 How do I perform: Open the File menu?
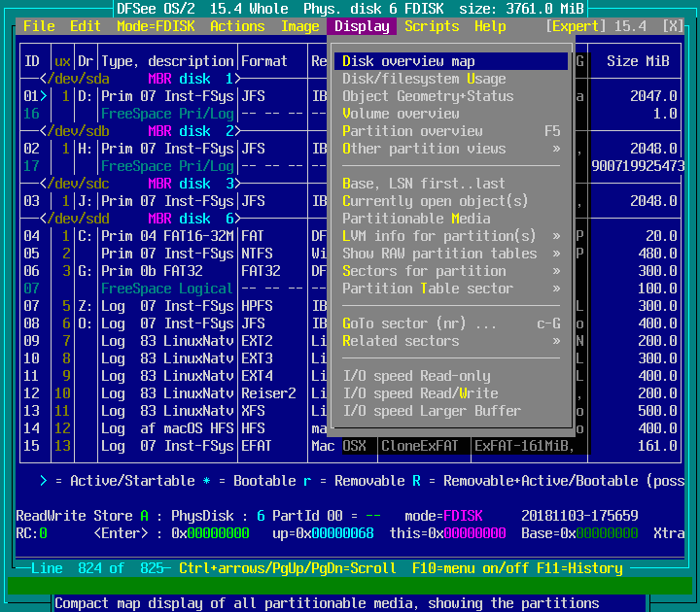coord(39,26)
